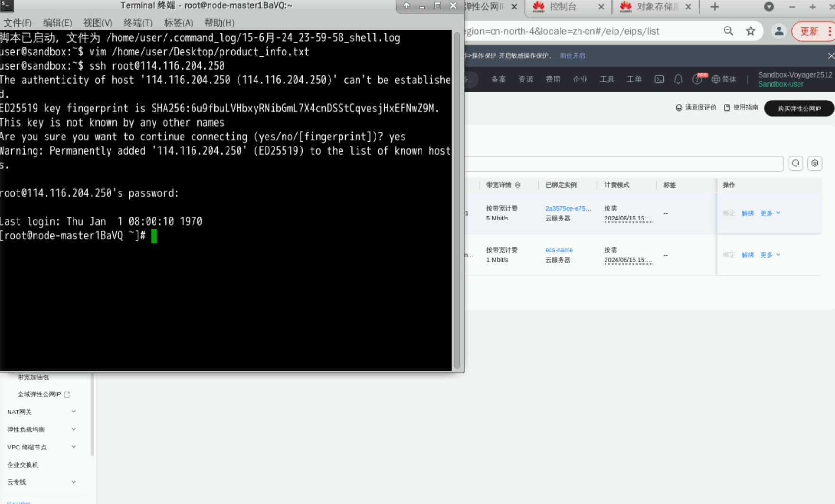The width and height of the screenshot is (835, 504).
Task: Click the console sidebar scrollbar
Action: pos(92,414)
